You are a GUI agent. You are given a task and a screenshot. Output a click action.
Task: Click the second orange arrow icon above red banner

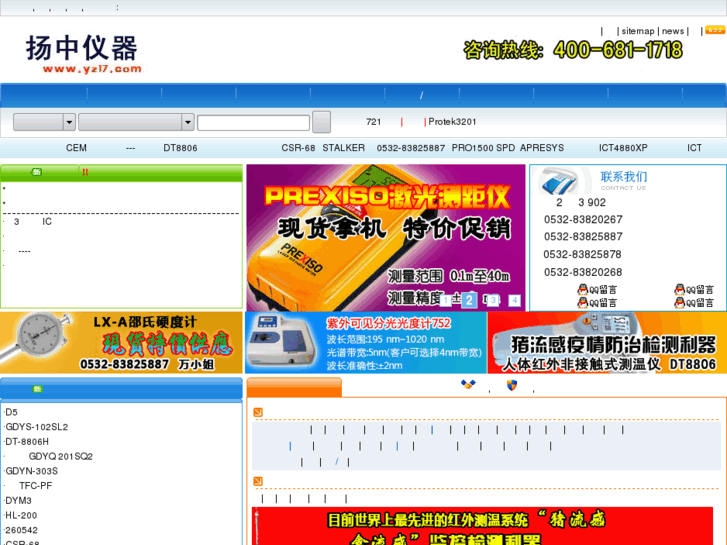pos(258,481)
